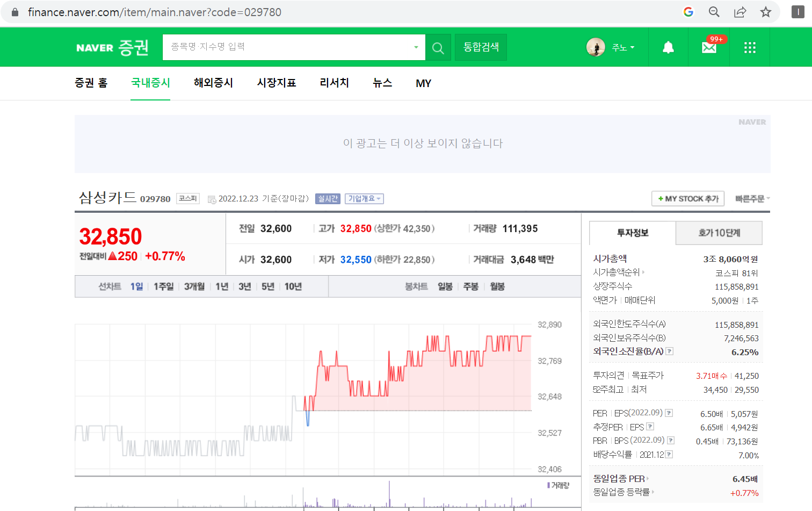Select the 1주일 line chart period
This screenshot has height=511, width=812.
164,286
